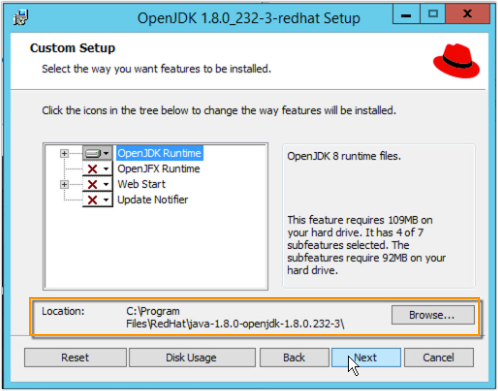Click the 'Location:' label

[63, 311]
